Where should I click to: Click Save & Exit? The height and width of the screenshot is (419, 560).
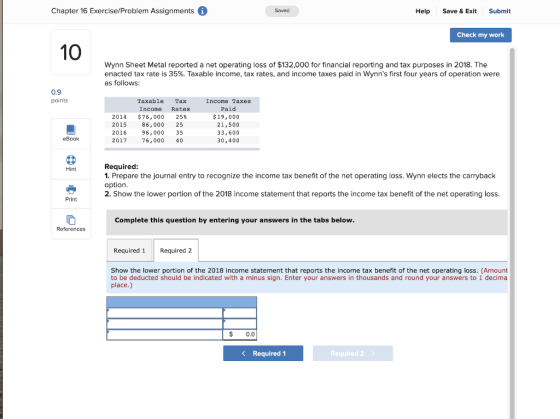tap(459, 11)
